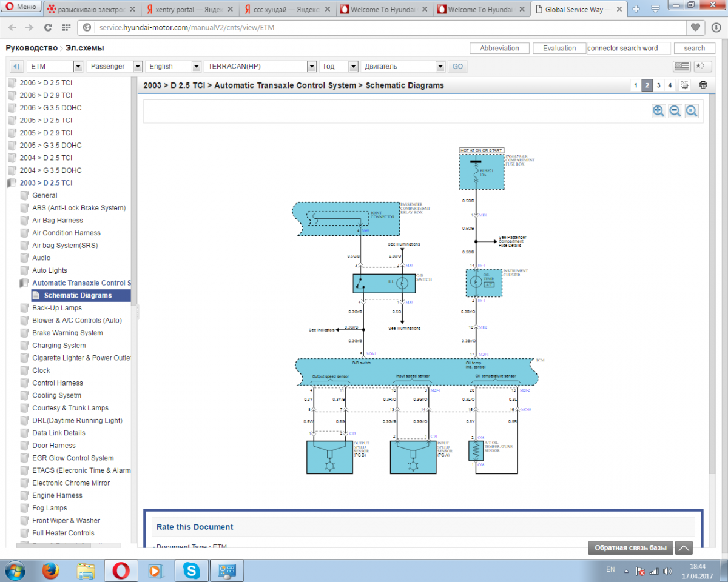
Task: Switch to the 'ссс хундай' tab
Action: point(287,9)
